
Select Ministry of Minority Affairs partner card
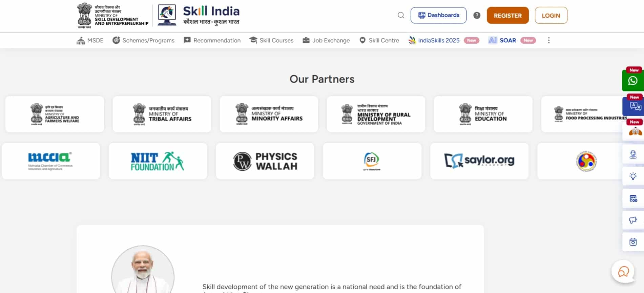pos(269,114)
